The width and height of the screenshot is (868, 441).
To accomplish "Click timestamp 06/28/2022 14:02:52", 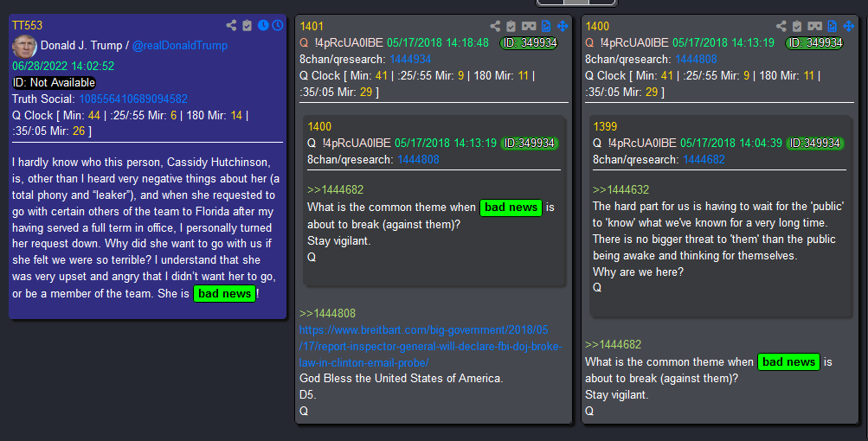I will [x=63, y=67].
